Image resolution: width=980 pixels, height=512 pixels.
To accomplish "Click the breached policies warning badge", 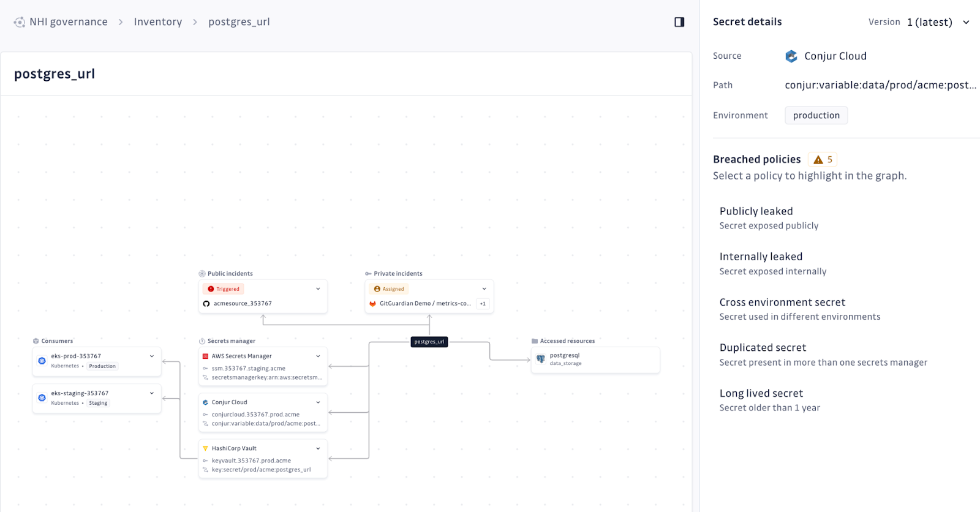I will [x=823, y=159].
